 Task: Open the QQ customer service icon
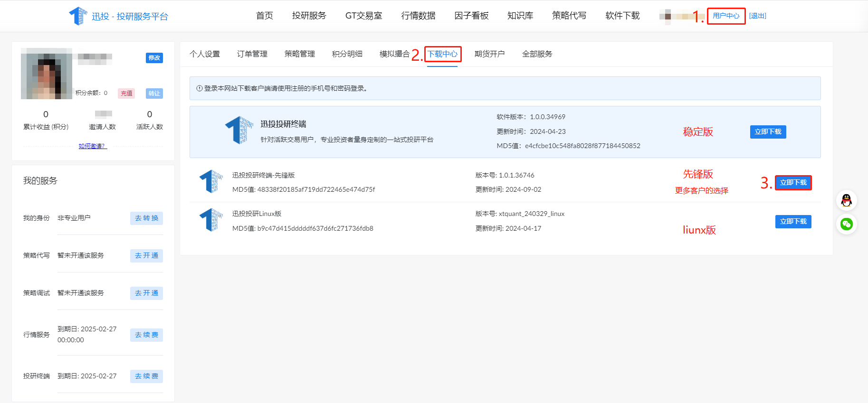point(847,200)
